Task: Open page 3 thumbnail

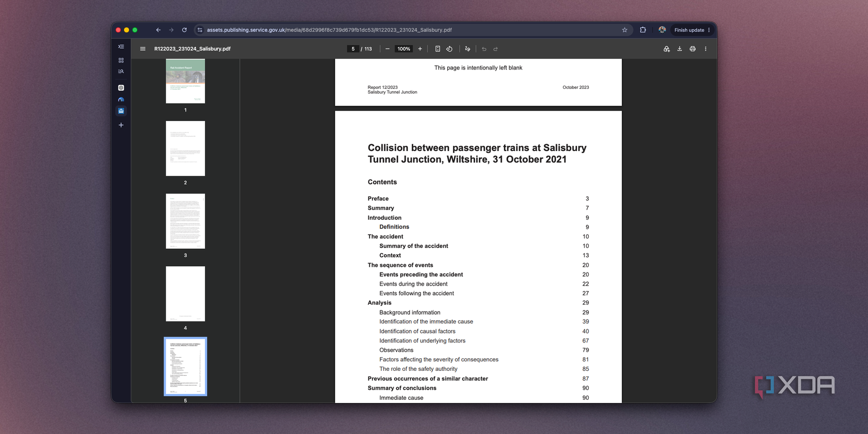Action: point(185,221)
